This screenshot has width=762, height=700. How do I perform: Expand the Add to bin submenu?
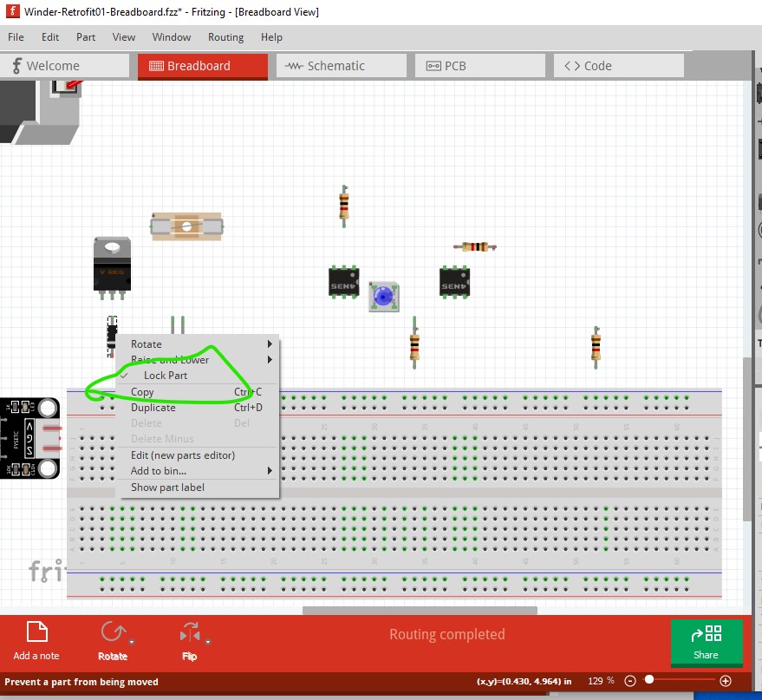tap(199, 470)
